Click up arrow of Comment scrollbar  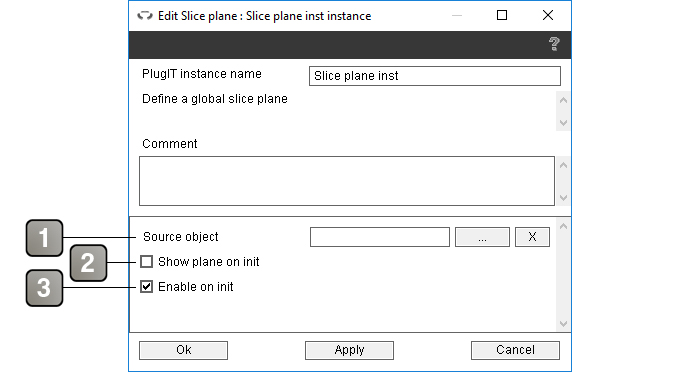(563, 165)
